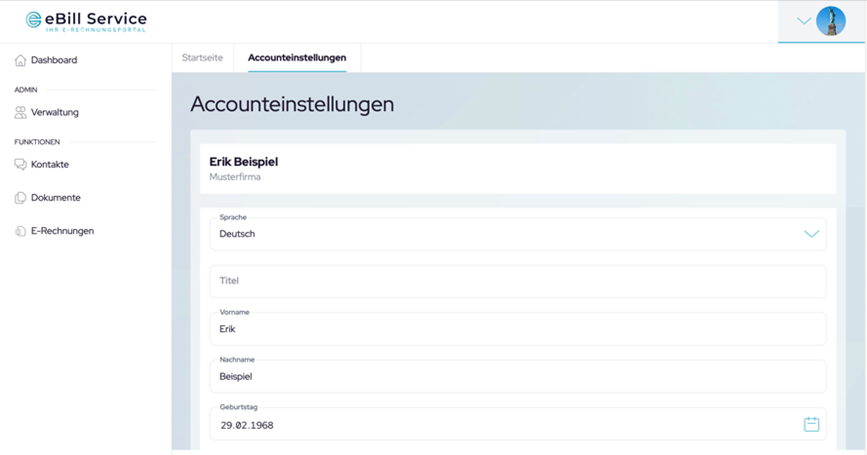Viewport: 867px width, 455px height.
Task: Click the Dokumente files icon
Action: 20,198
